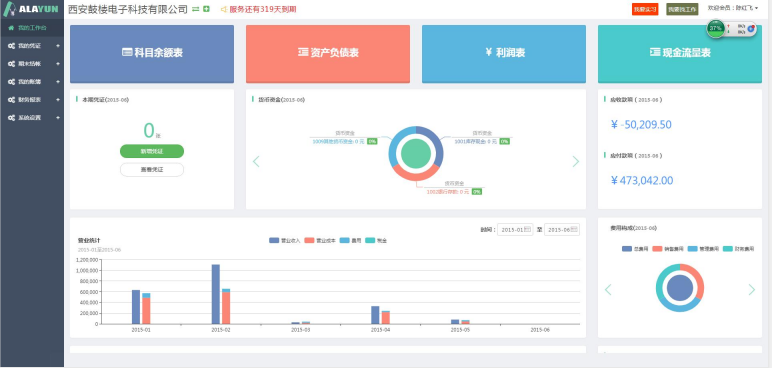Click the blue 2015-01 bar in the chart
Screen dimensions: 772x368
136,306
